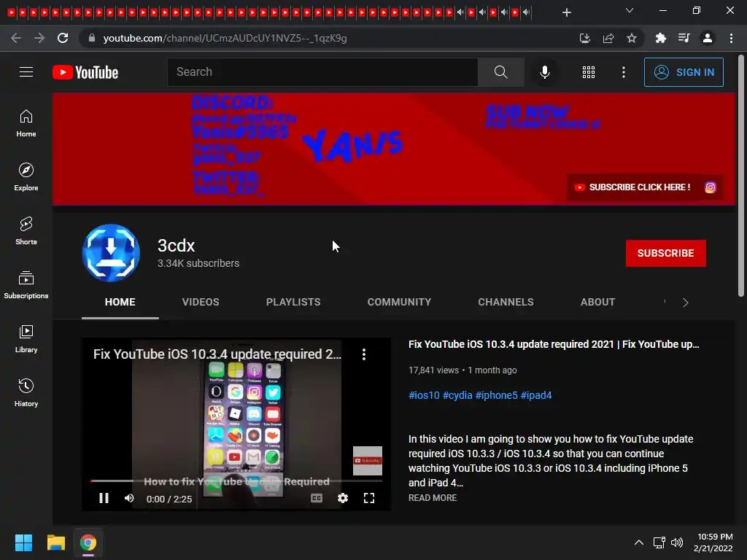Open the Windows Start menu
Screen dimensions: 747x560
click(x=23, y=542)
